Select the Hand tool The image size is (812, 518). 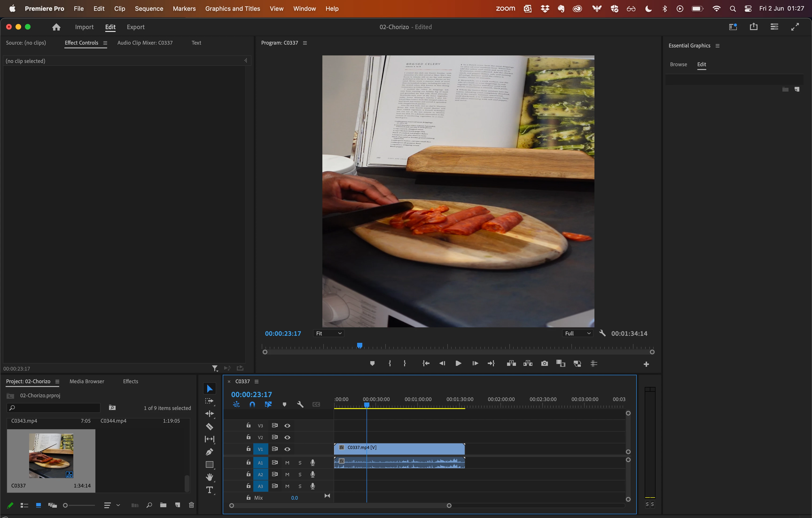[209, 477]
